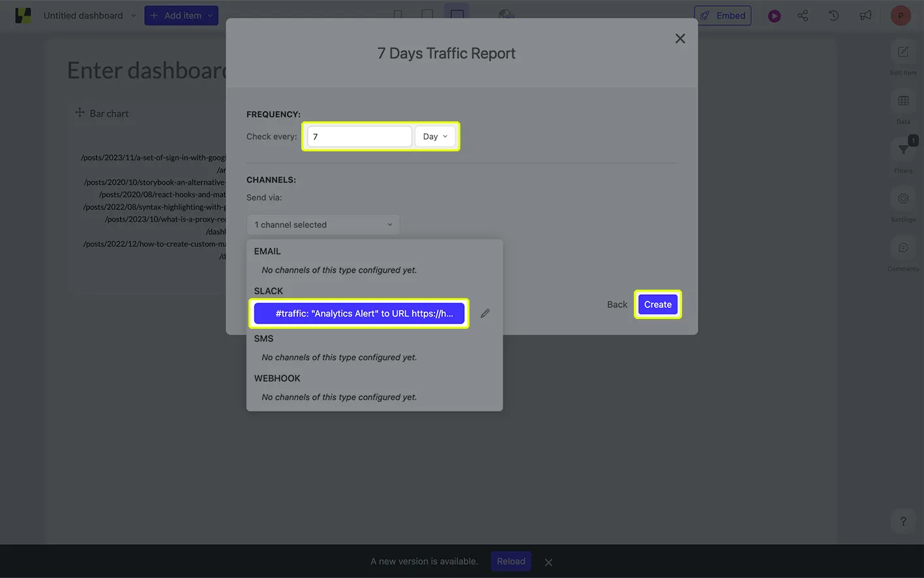The image size is (924, 578).
Task: Click the Check every number field
Action: tap(359, 136)
